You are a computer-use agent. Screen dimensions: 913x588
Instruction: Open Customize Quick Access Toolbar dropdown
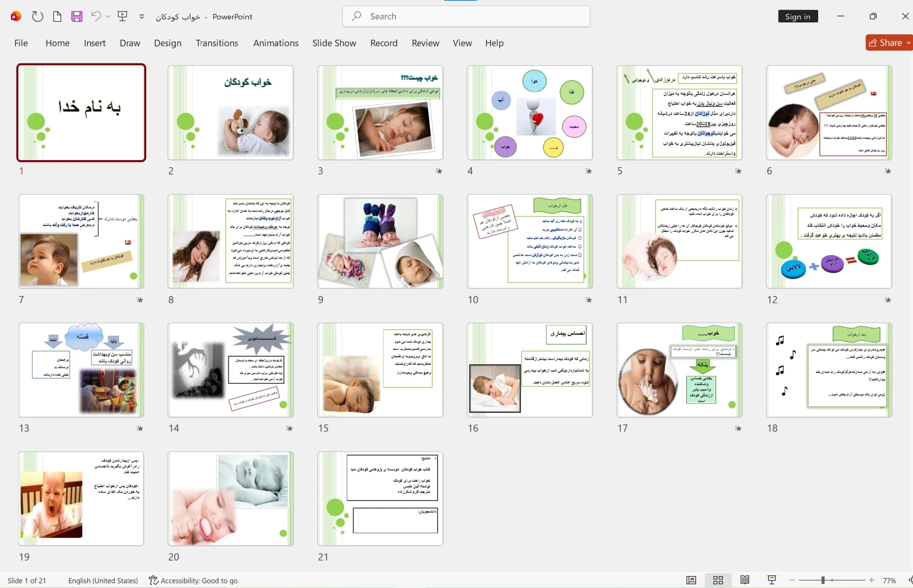(x=142, y=16)
